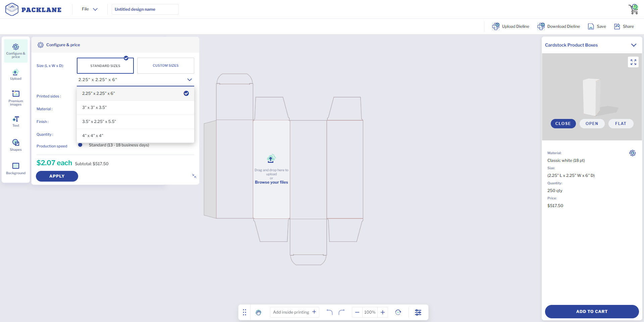Viewport: 644px width, 322px height.
Task: Click the Untitled design name field
Action: (x=145, y=9)
